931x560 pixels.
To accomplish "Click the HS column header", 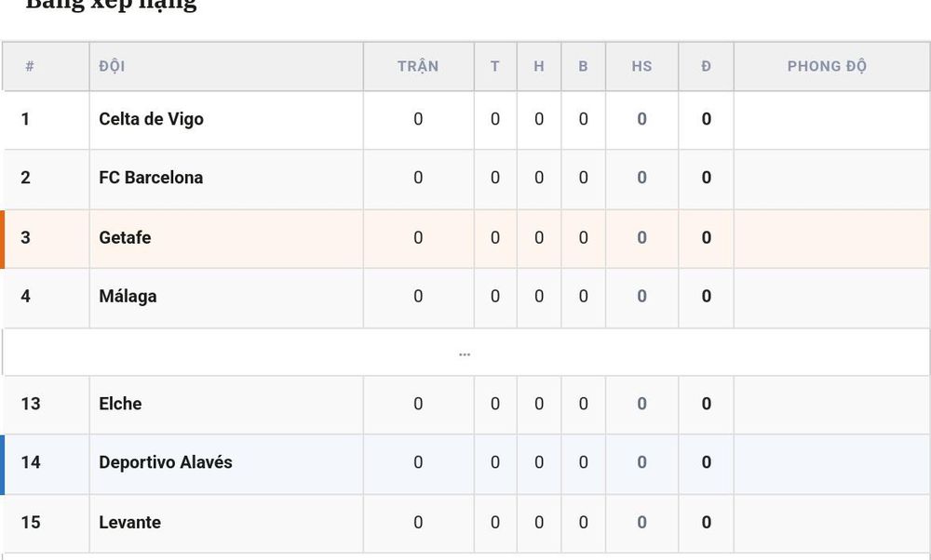I will 641,66.
